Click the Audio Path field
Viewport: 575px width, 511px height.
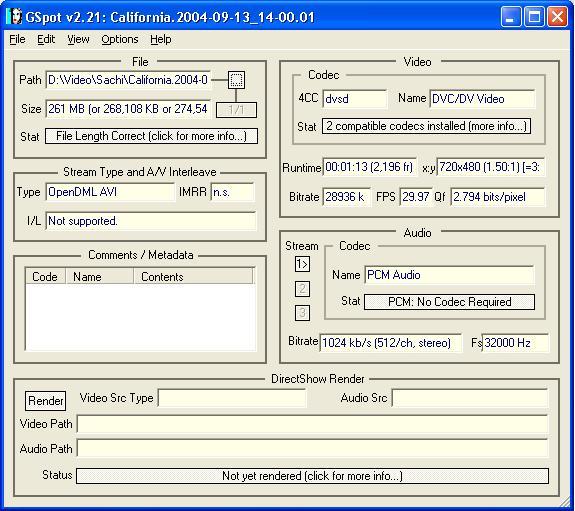(312, 449)
